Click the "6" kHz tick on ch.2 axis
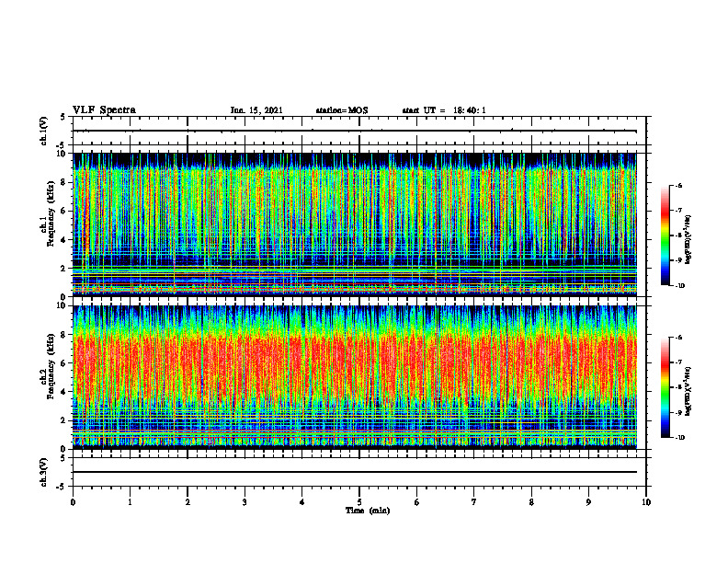The image size is (728, 563). 64,363
